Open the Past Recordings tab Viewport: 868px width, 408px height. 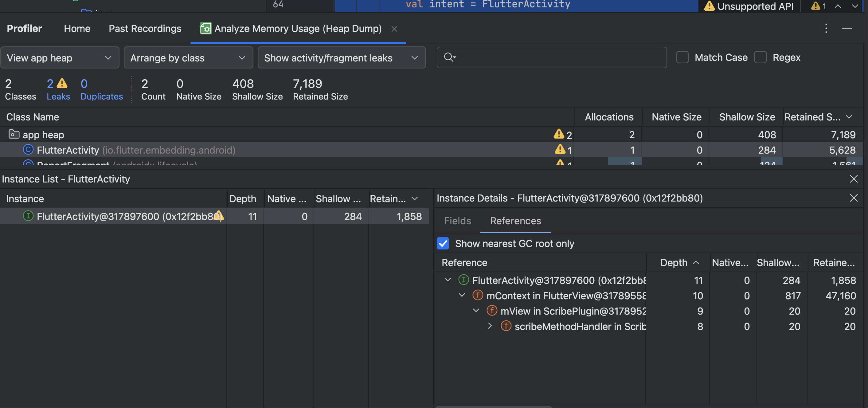[145, 29]
